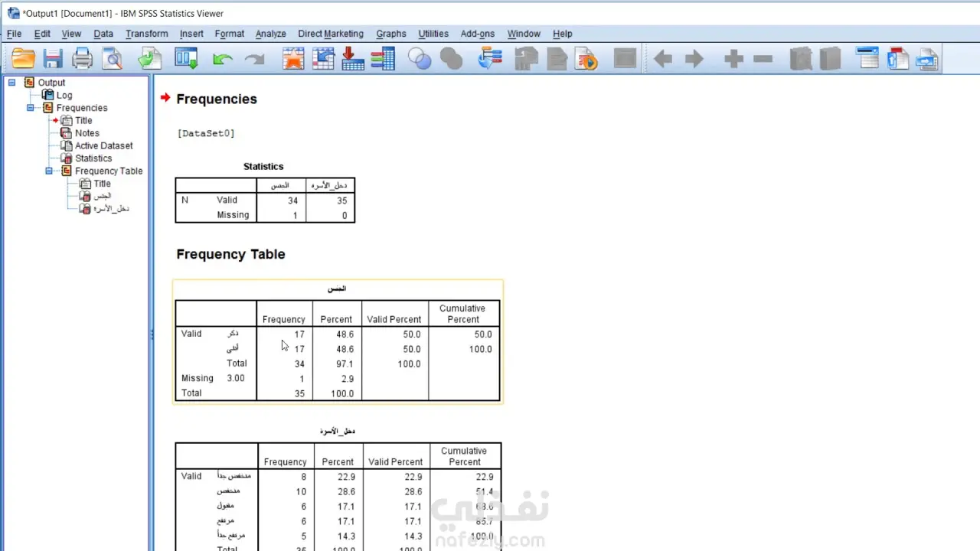Open the Variables info icon

(x=382, y=59)
